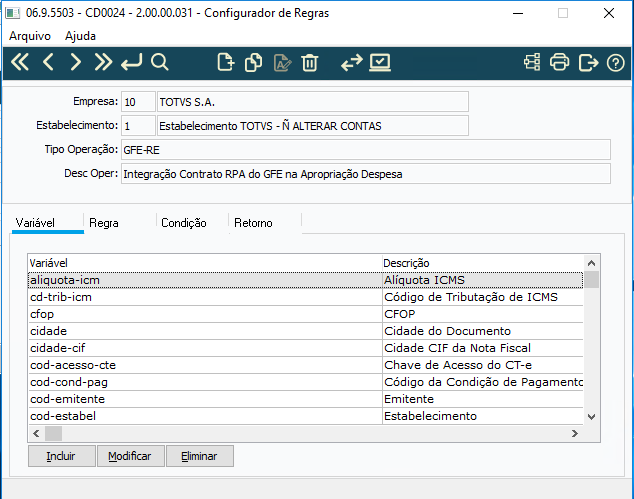
Task: Click the Variável column header
Action: [x=205, y=263]
